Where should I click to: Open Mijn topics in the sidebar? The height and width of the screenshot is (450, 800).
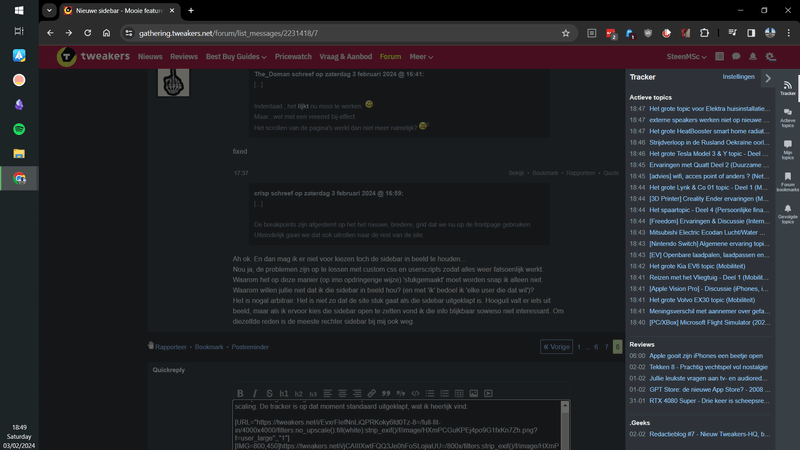click(787, 151)
